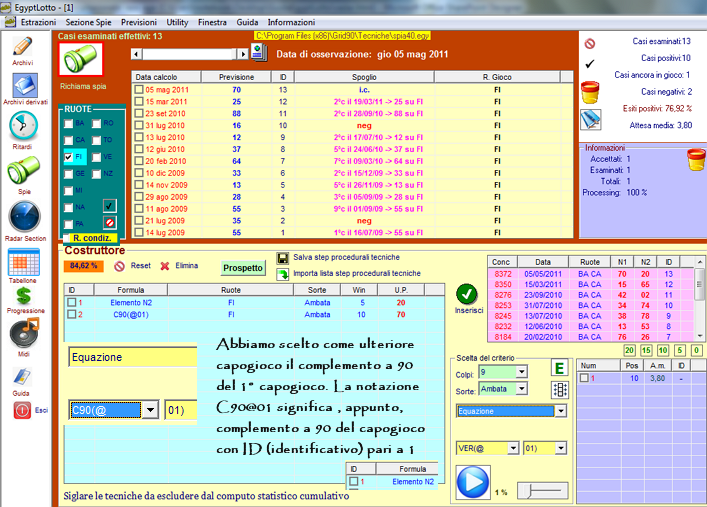Open the Guida sidebar icon
Screen dimensions: 707x507
21,377
